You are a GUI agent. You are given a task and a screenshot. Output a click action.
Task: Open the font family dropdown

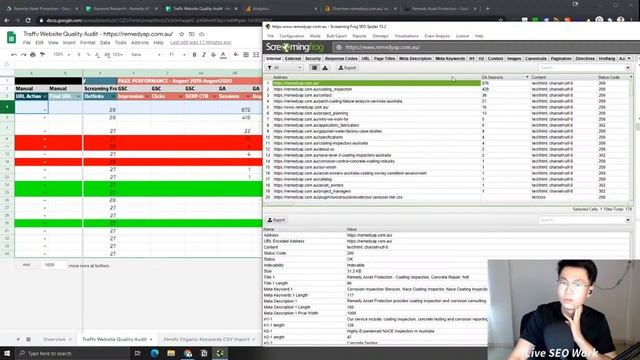click(x=146, y=55)
